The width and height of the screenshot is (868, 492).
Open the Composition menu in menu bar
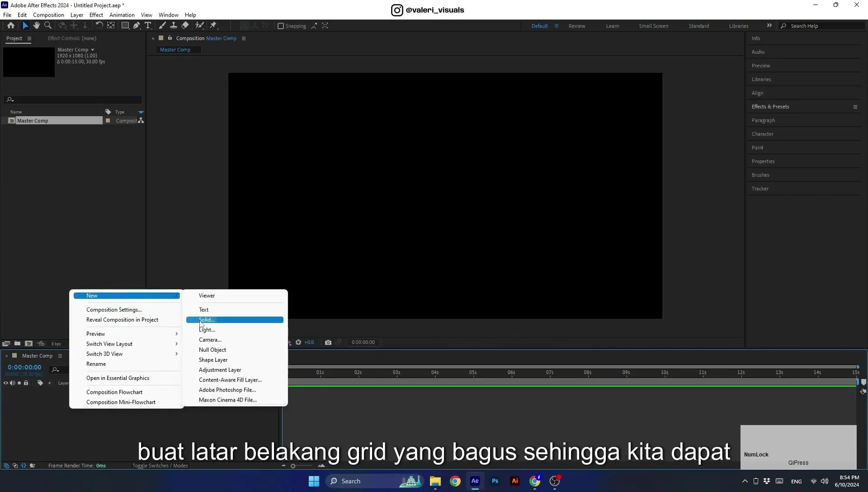pos(48,15)
